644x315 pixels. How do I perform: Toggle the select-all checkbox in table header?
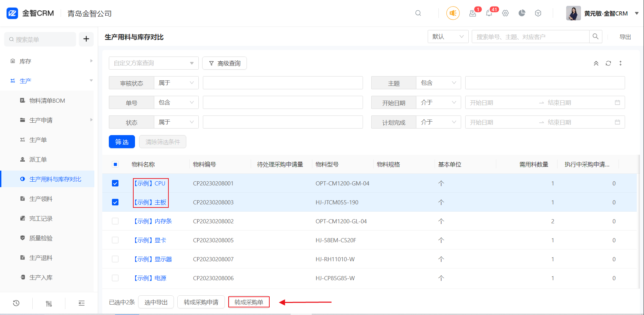click(115, 164)
